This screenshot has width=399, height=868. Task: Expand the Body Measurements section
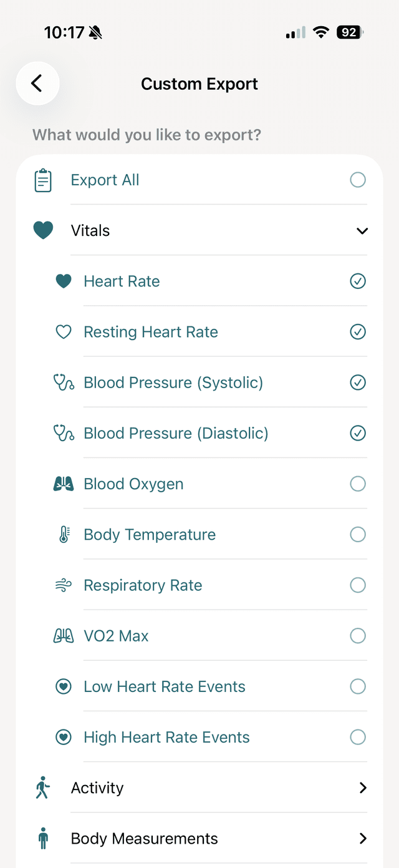tap(363, 838)
